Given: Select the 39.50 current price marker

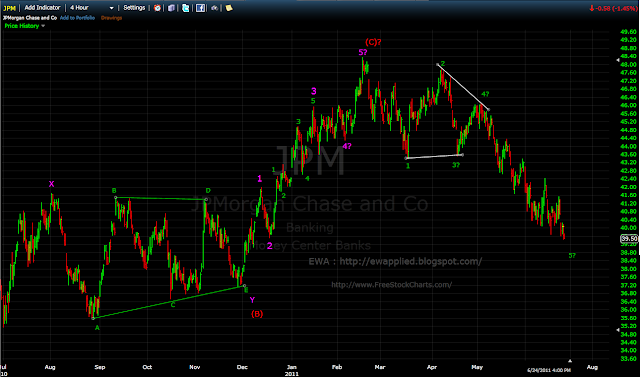Looking at the screenshot, I should click(x=629, y=238).
